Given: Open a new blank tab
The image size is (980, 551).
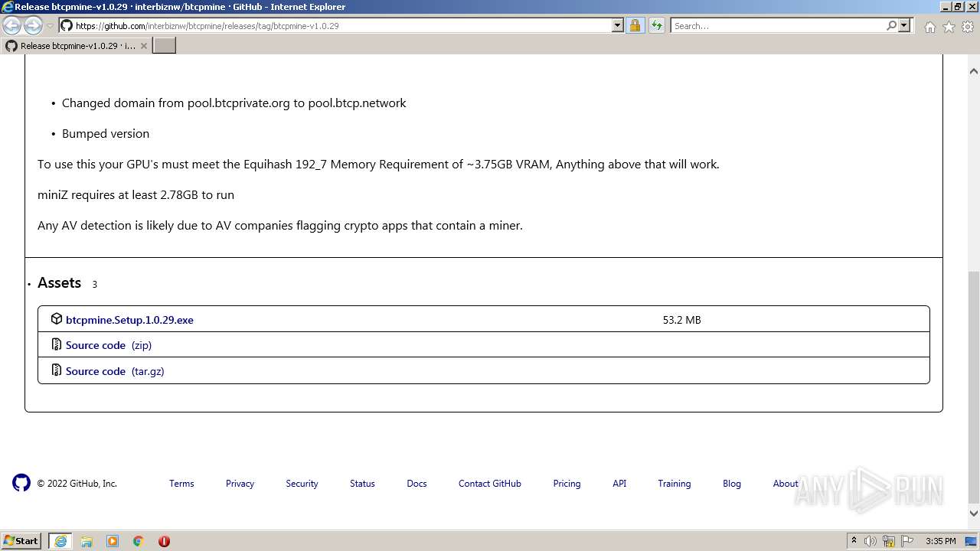Looking at the screenshot, I should click(x=165, y=46).
